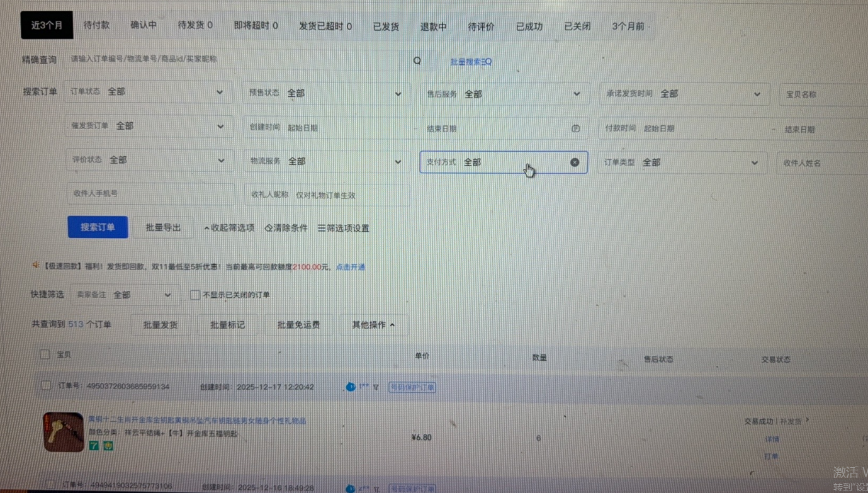
Task: Click the magnifier icon in the 精确查询 search box
Action: (417, 60)
